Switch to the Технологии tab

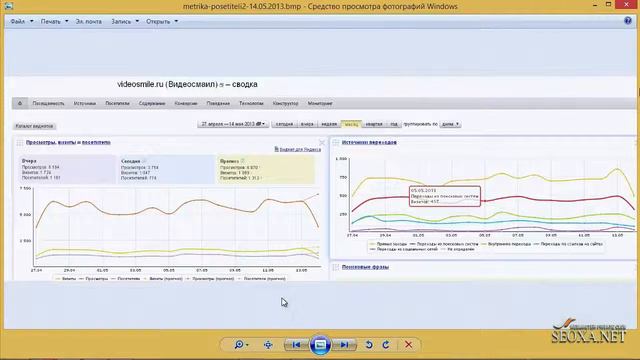[x=251, y=104]
